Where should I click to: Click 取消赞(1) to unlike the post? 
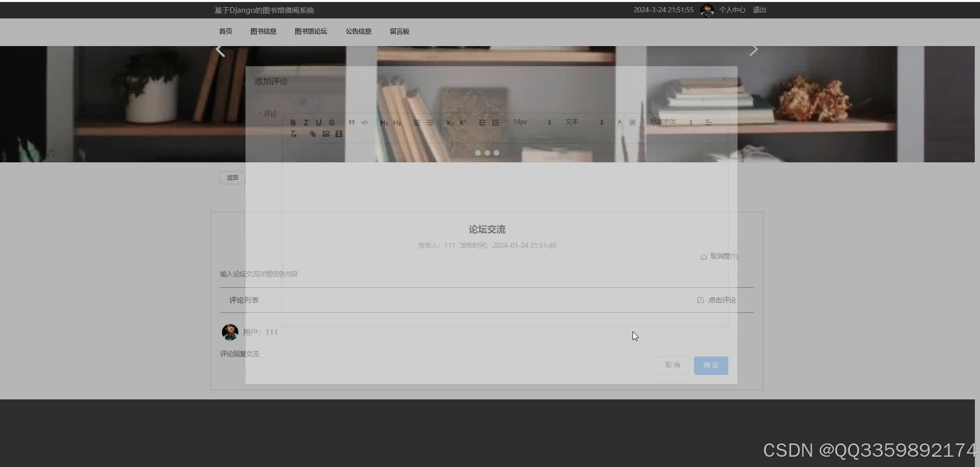(x=719, y=256)
